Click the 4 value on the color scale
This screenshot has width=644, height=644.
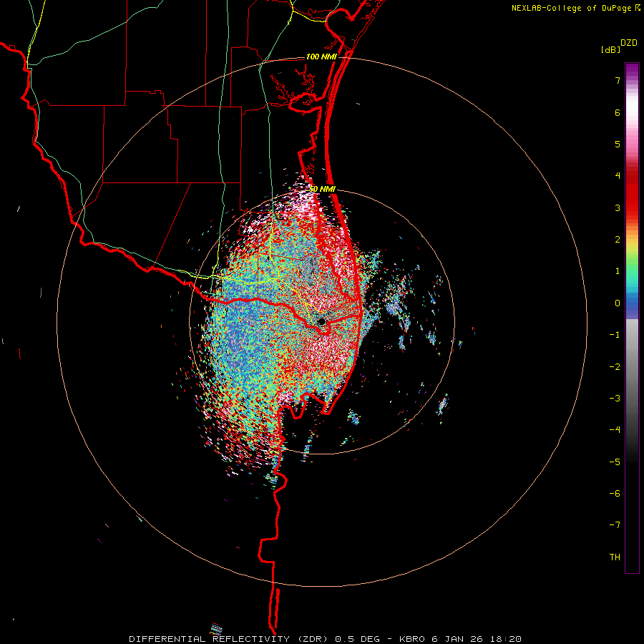pyautogui.click(x=618, y=176)
